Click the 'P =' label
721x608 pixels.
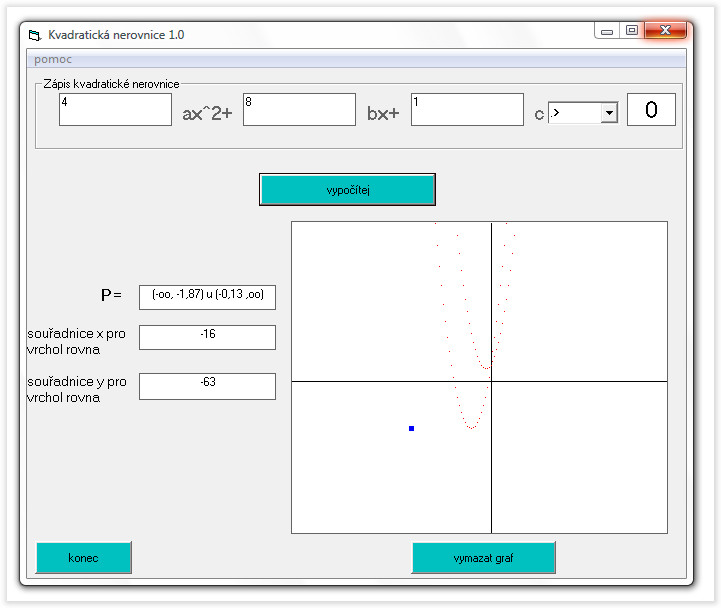point(111,295)
